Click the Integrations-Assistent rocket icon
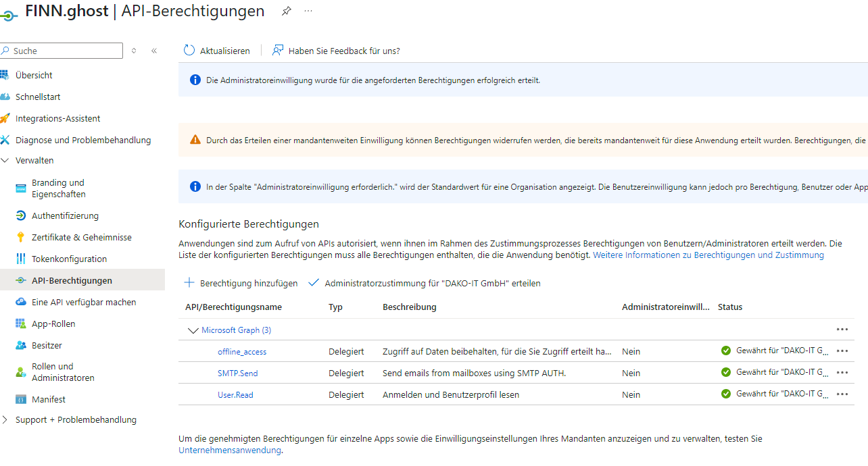 coord(4,118)
